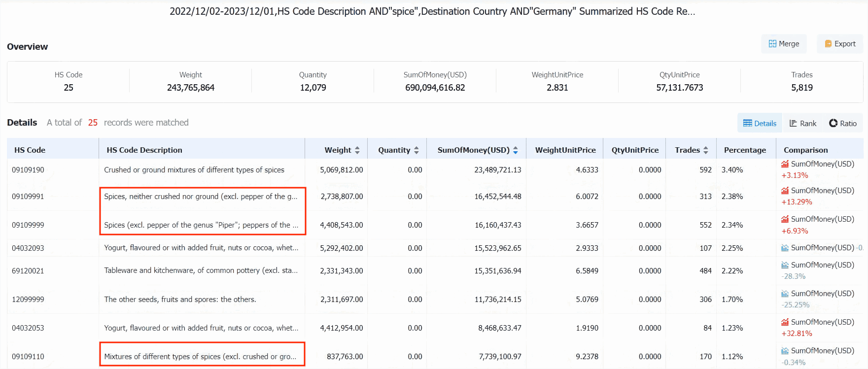Select HS code 09109190 row
The height and width of the screenshot is (369, 868).
click(x=28, y=170)
